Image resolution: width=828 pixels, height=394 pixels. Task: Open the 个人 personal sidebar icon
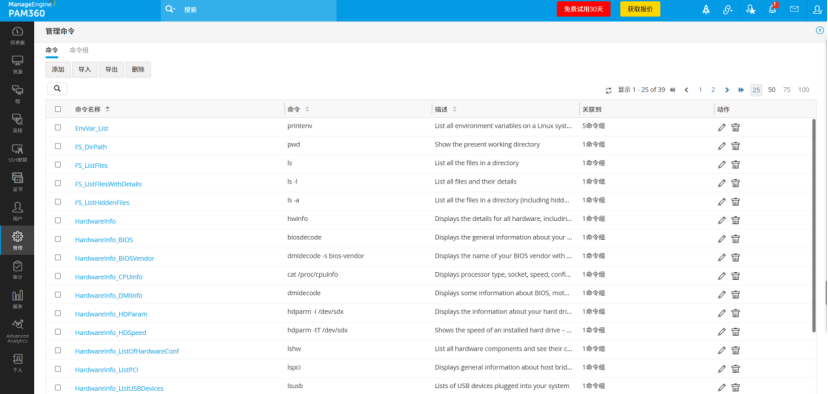click(17, 363)
